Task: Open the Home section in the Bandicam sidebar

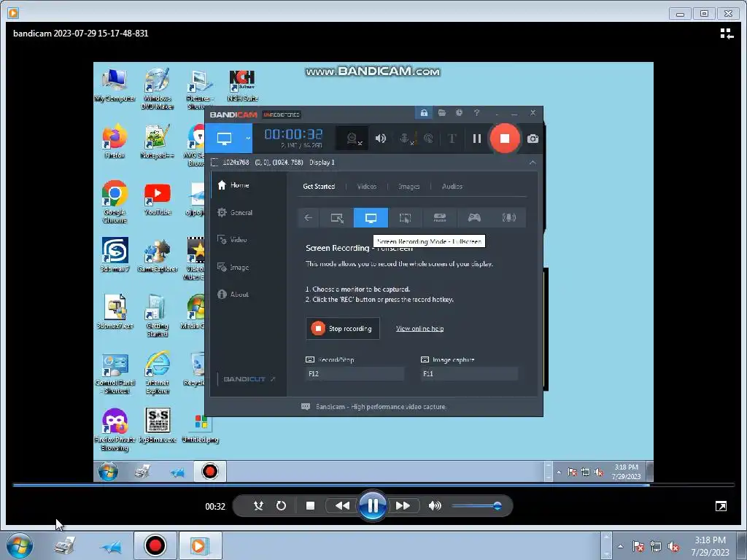Action: click(249, 185)
